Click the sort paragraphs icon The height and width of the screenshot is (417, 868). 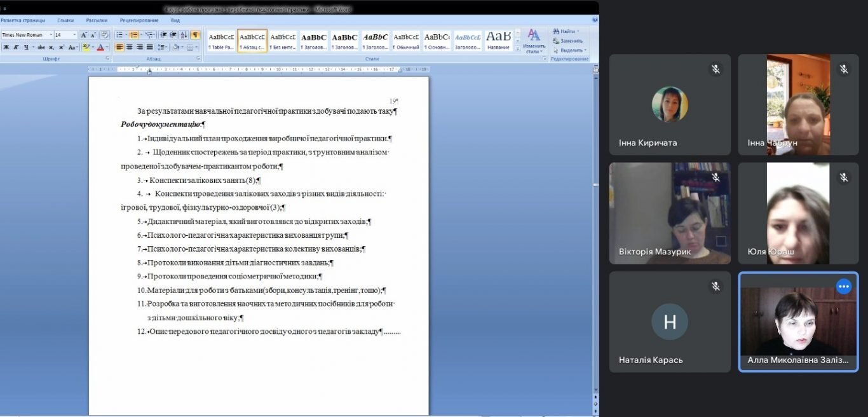(184, 35)
